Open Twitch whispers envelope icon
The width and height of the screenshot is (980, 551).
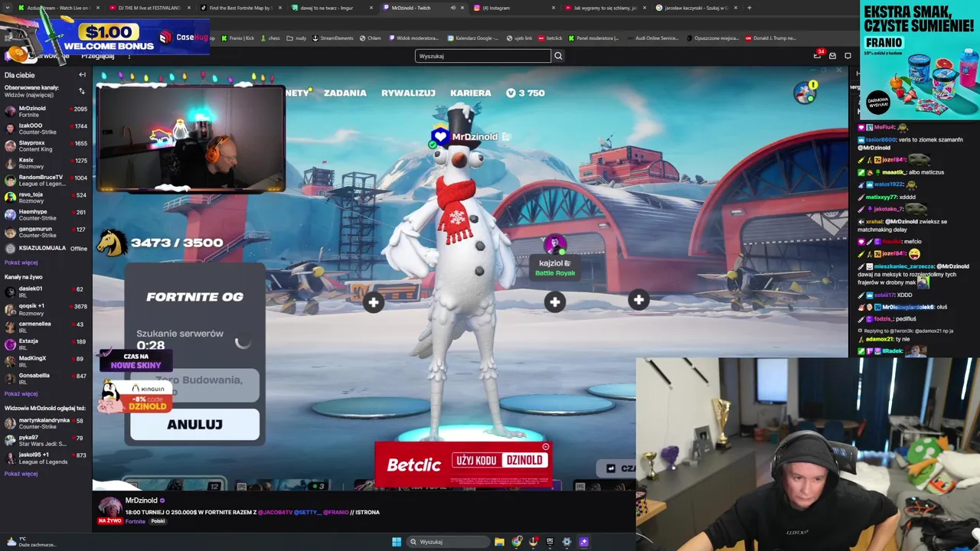(832, 56)
